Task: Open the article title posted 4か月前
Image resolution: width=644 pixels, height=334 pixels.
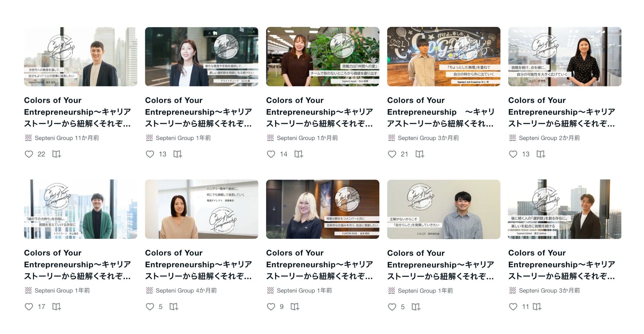Action: point(199,265)
